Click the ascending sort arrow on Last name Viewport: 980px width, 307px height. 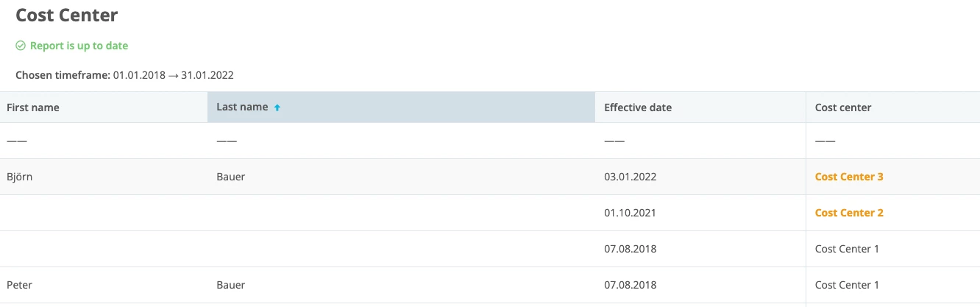pyautogui.click(x=277, y=107)
